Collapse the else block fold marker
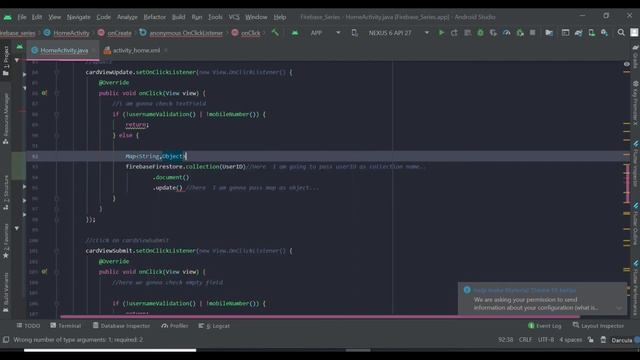Viewport: 640px width, 360px height. tap(57, 136)
